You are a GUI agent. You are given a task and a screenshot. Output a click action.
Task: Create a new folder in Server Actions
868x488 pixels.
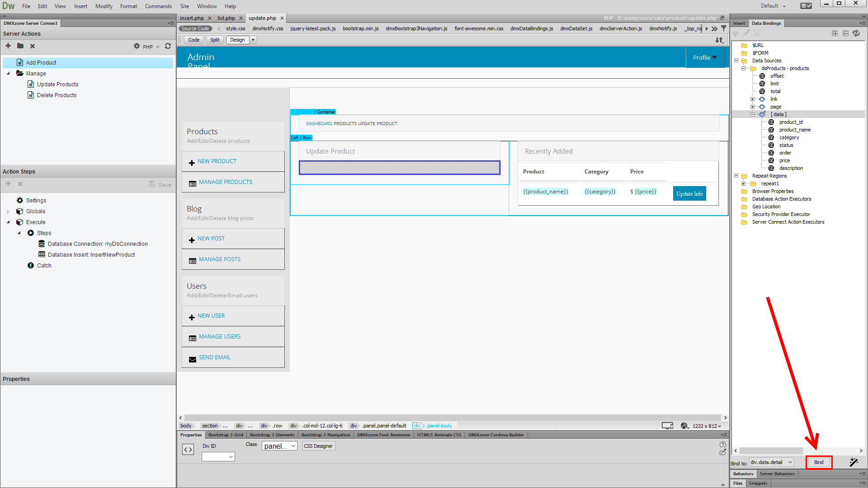point(20,46)
